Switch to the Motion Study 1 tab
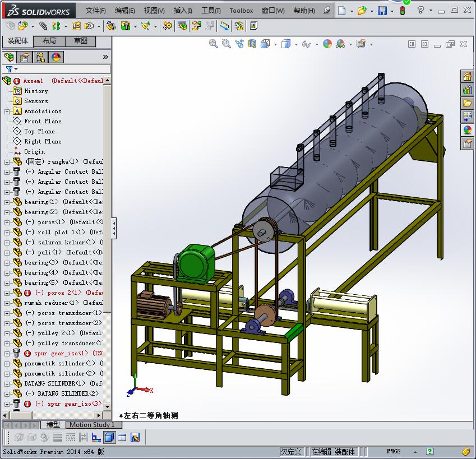 click(92, 425)
